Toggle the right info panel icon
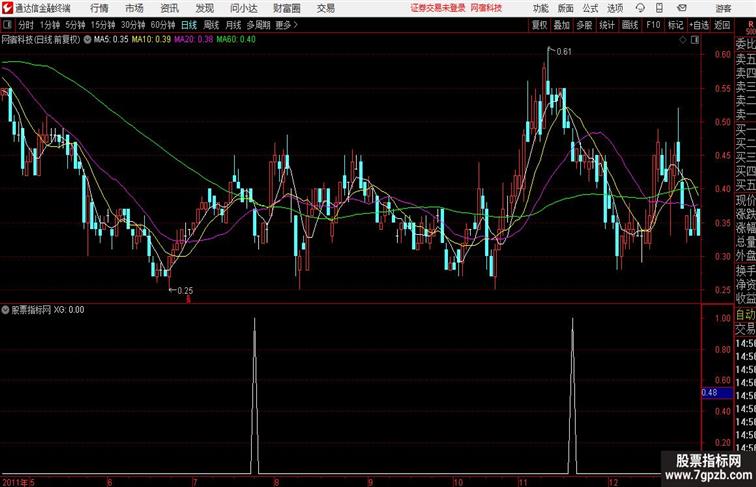Image resolution: width=756 pixels, height=487 pixels. pos(695,40)
